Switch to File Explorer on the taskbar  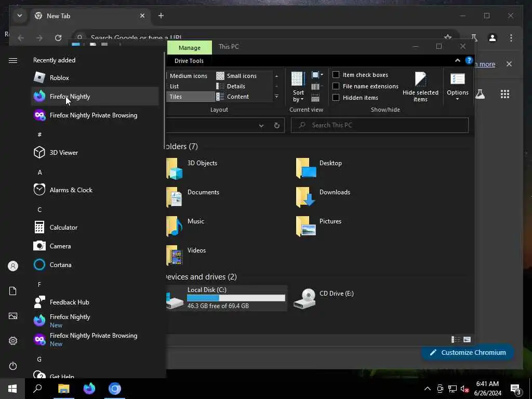pyautogui.click(x=63, y=389)
